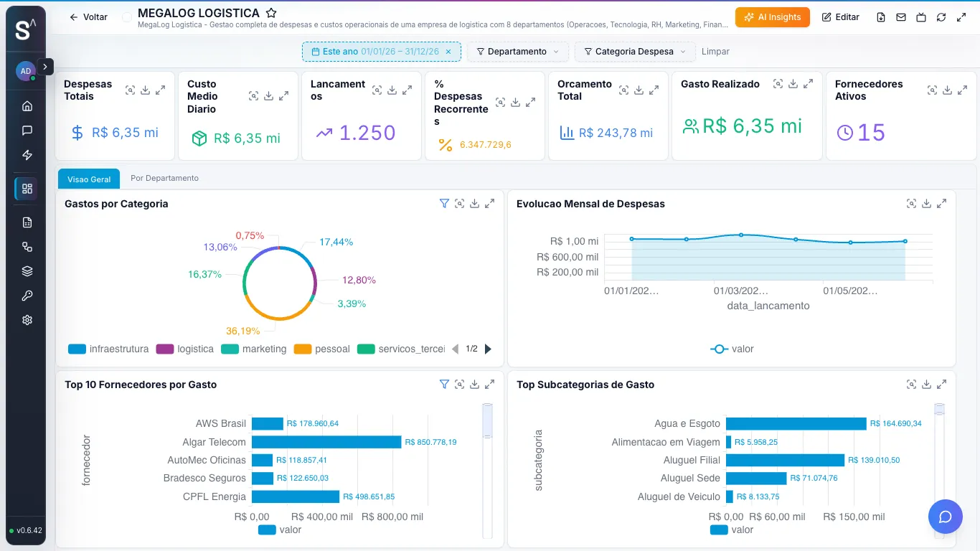Screen dimensions: 980x551
Task: Go to next legend page arrow
Action: (489, 349)
